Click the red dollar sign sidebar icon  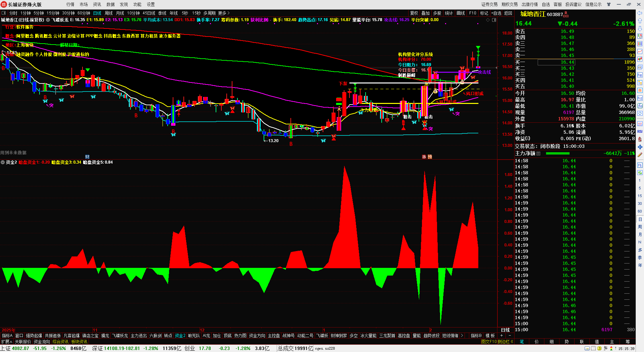[x=640, y=139]
